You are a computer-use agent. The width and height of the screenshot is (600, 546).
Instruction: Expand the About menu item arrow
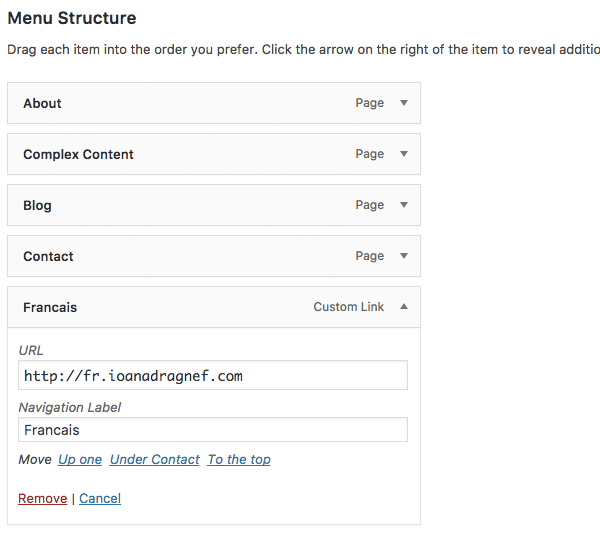[x=404, y=103]
